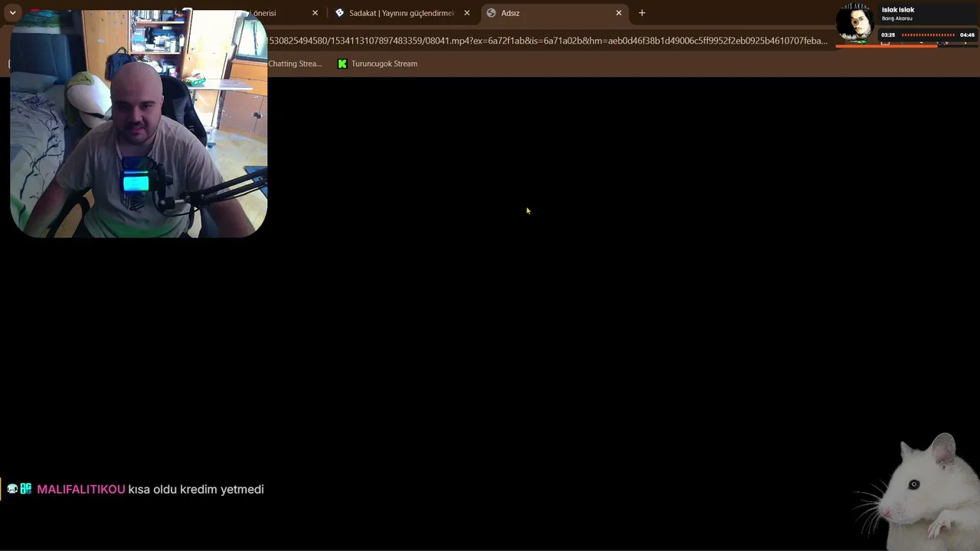Click the Barış Akarsu album art
Viewport: 980px width, 551px height.
click(x=855, y=22)
